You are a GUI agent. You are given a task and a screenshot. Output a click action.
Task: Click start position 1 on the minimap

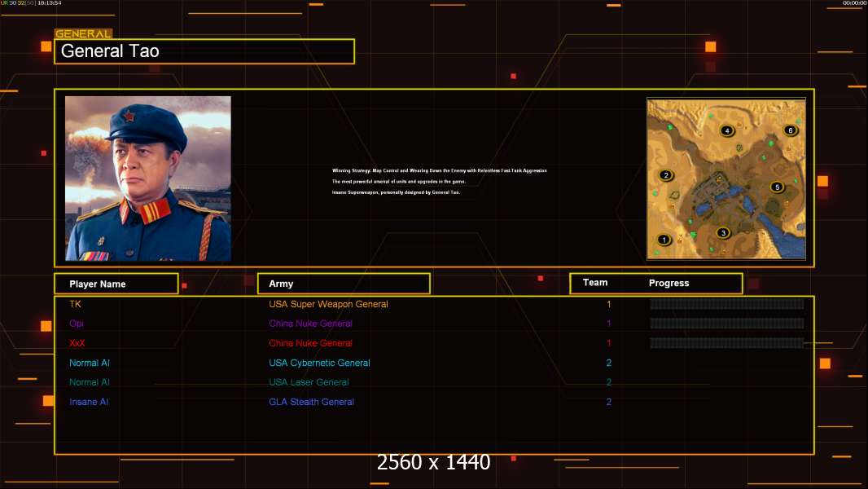click(x=664, y=240)
